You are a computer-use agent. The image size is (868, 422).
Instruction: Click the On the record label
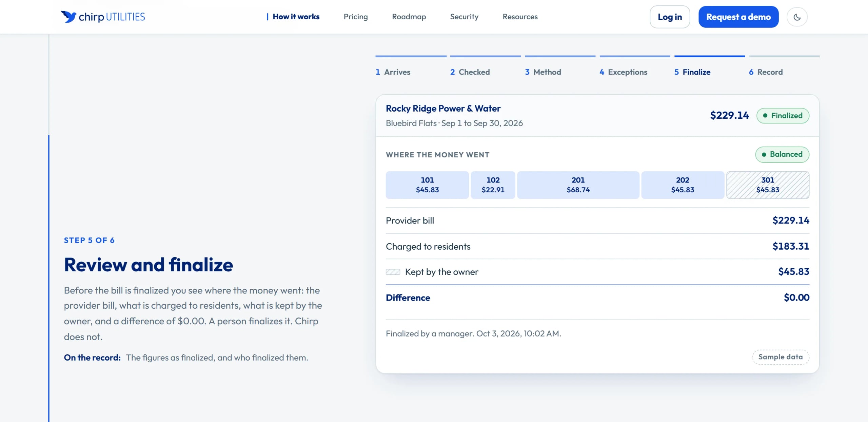pyautogui.click(x=92, y=358)
